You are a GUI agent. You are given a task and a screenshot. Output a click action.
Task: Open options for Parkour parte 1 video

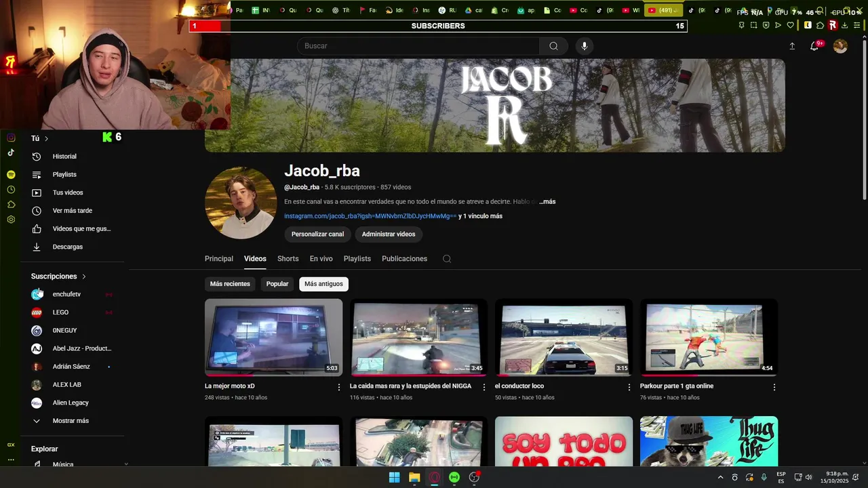(x=774, y=387)
